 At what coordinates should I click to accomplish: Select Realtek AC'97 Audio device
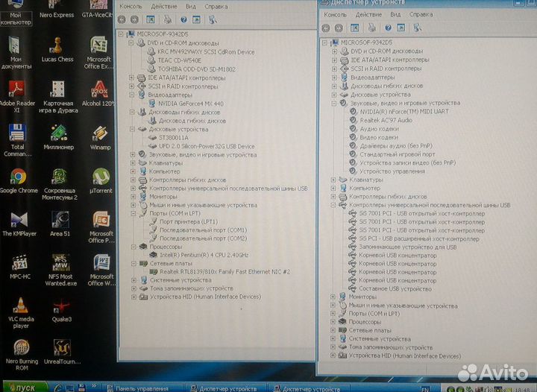pos(386,120)
